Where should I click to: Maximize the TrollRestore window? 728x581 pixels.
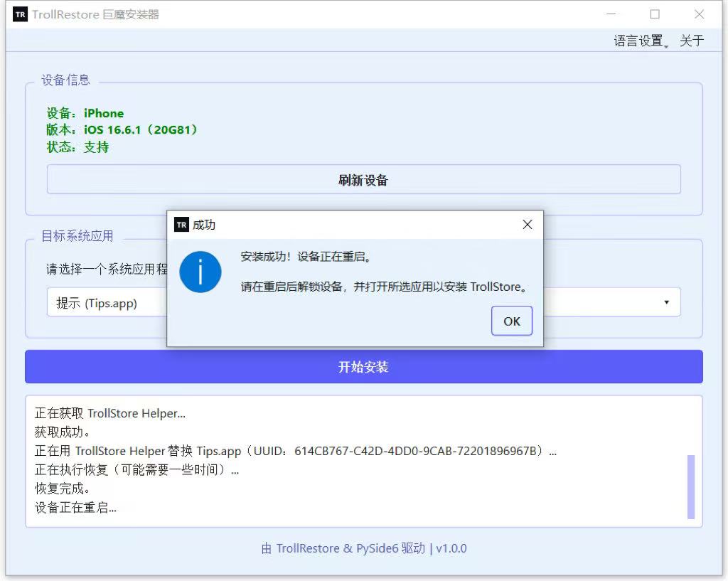[x=655, y=14]
